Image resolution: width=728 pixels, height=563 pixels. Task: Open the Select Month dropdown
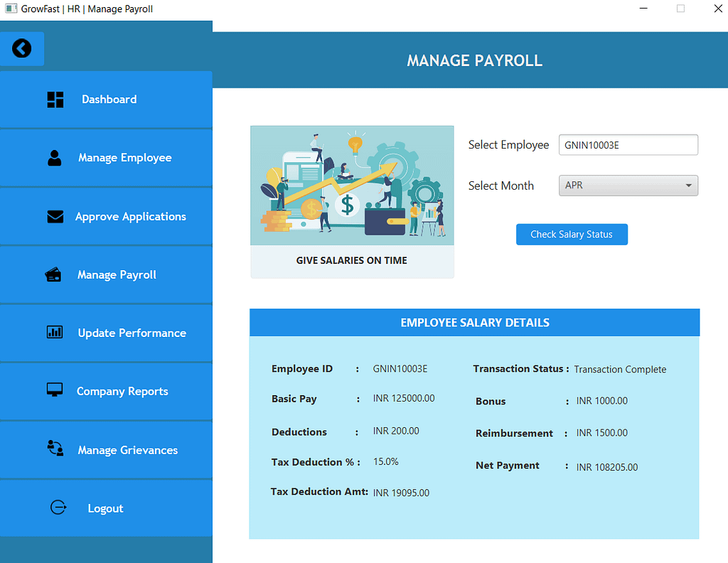tap(628, 186)
